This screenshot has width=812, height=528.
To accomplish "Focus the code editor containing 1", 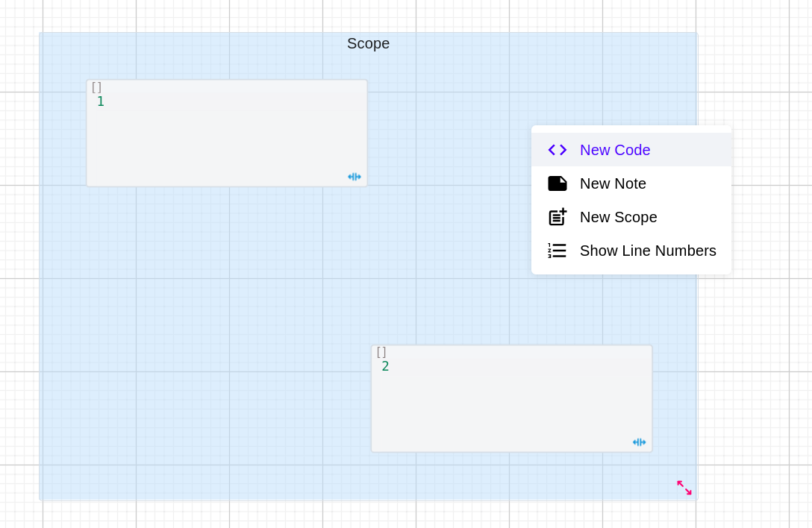I will pos(227,133).
